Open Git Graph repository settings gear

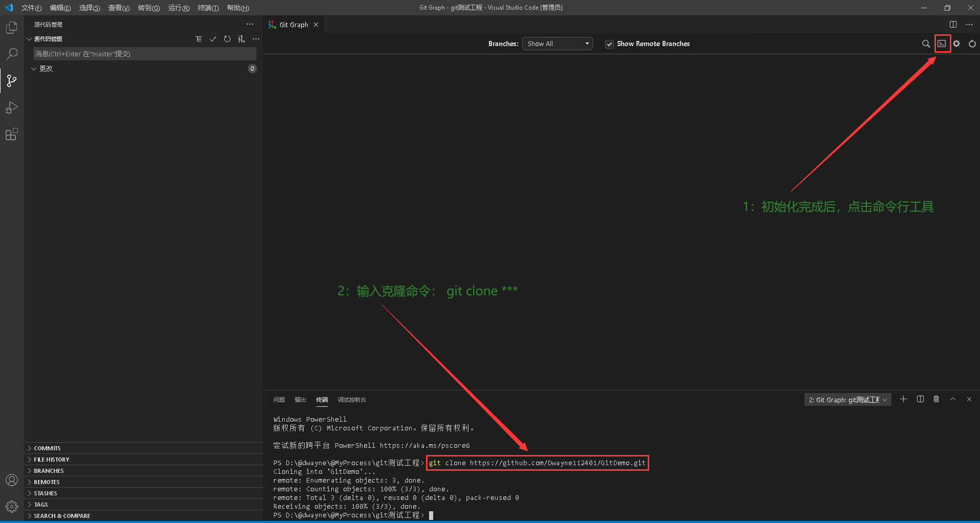click(x=956, y=43)
